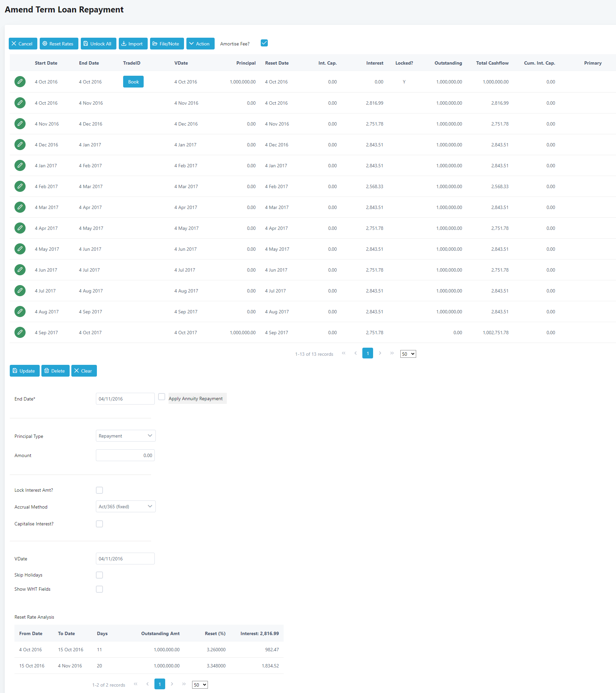The height and width of the screenshot is (693, 616).
Task: Click the Reset Rates gear button
Action: 59,44
